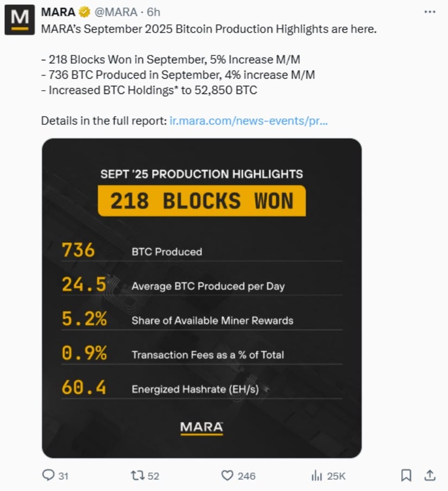Open the MARA profile avatar

[20, 20]
